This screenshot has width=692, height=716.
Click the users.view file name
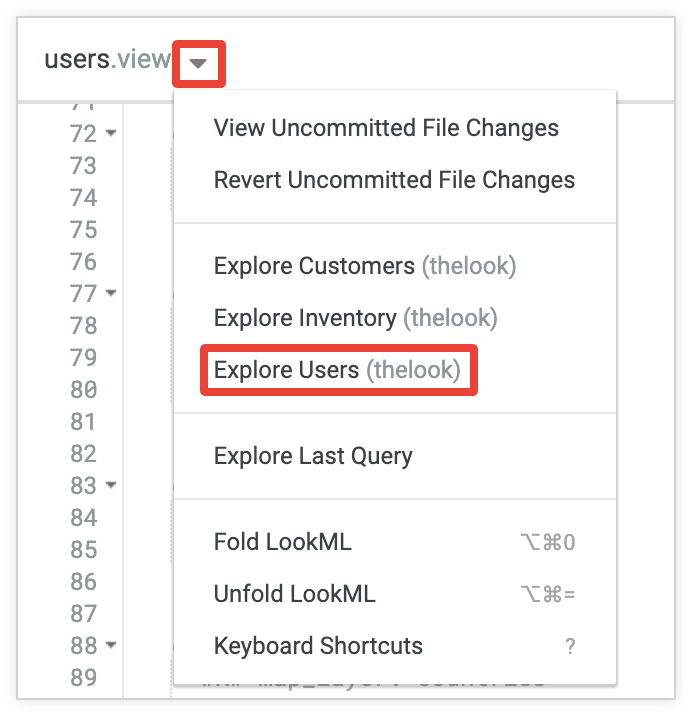tap(107, 60)
